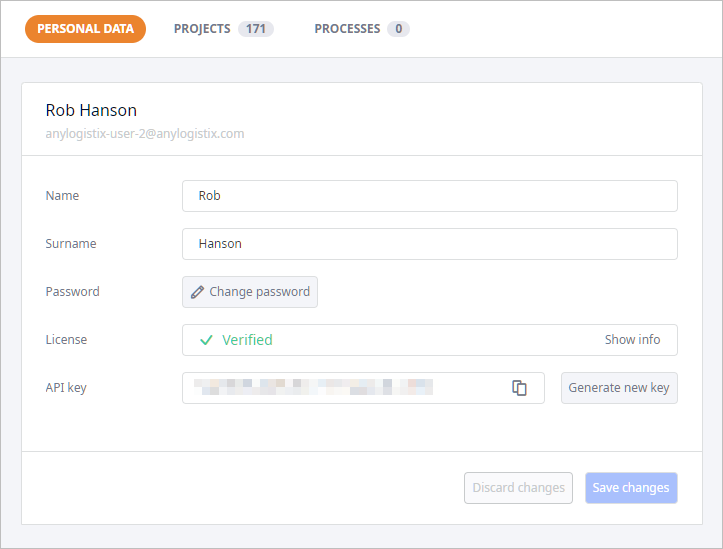Click the green Verified checkmark icon

206,340
